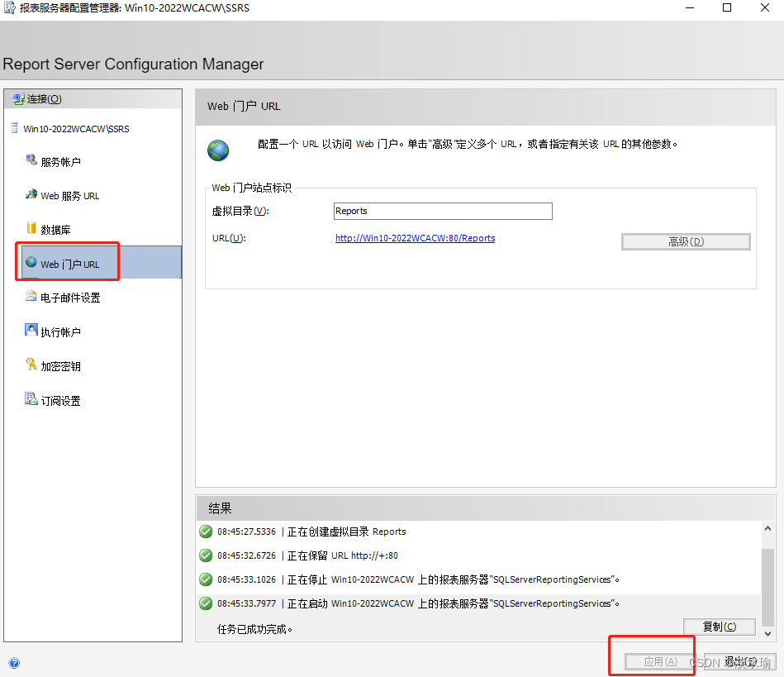
Task: Click the 退出 exit button
Action: click(x=739, y=661)
